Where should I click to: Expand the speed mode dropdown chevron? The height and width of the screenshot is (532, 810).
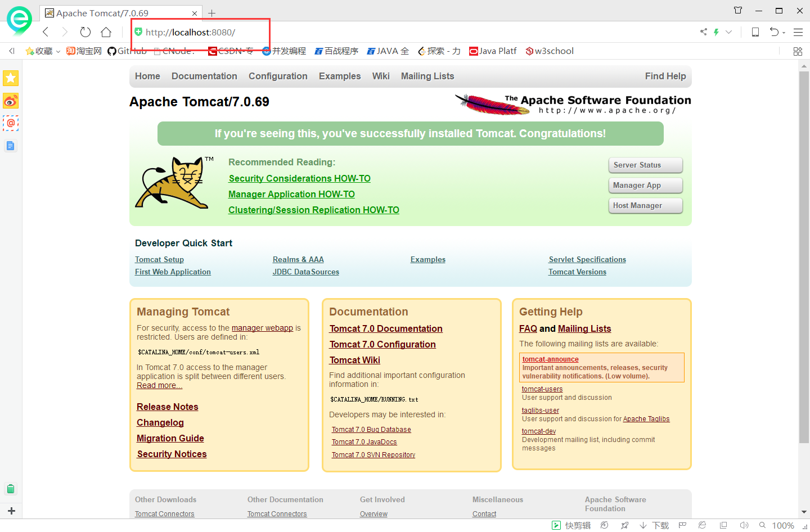pos(728,32)
